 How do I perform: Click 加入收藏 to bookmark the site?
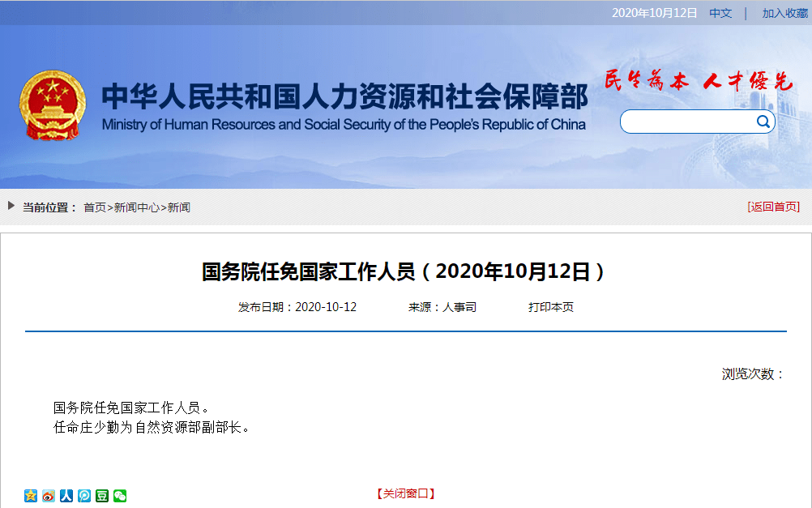[x=784, y=13]
